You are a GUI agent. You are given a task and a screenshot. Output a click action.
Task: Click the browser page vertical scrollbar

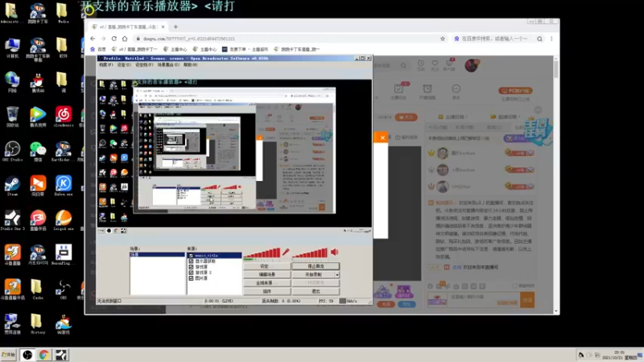[x=556, y=185]
